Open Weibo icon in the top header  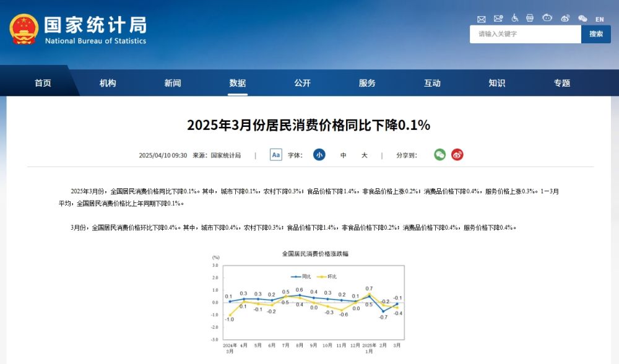(565, 19)
